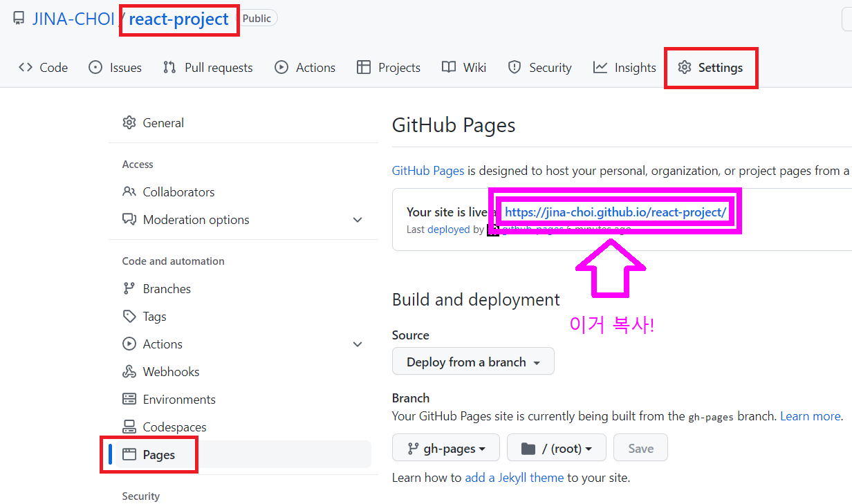Open the Insights tab
The height and width of the screenshot is (504, 852).
pos(624,67)
